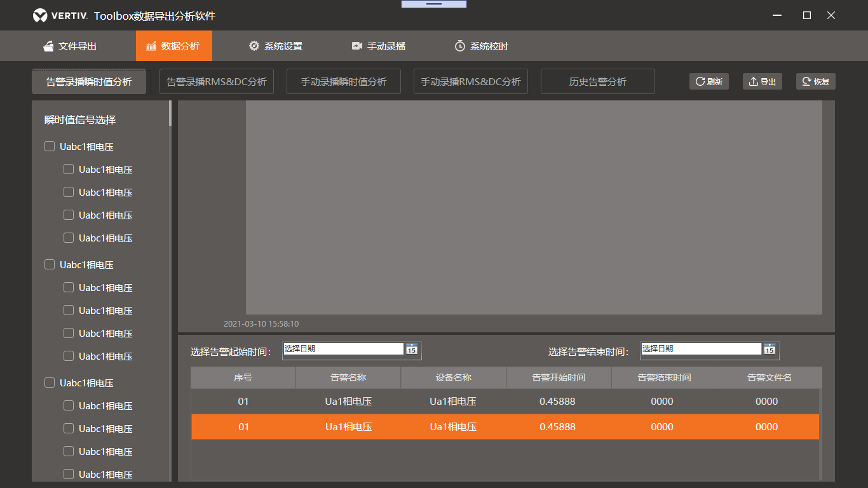Viewport: 868px width, 488px height.
Task: Click the handle bar at top center of window
Action: pyautogui.click(x=434, y=4)
